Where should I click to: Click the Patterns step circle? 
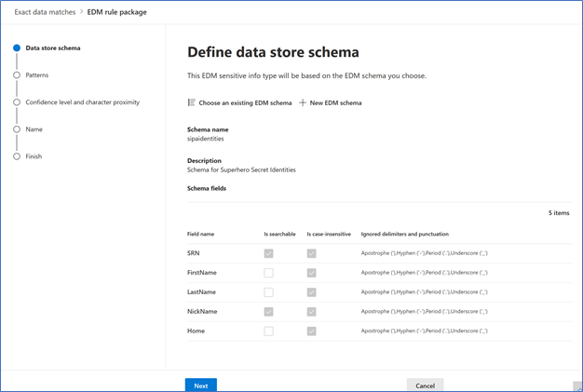[17, 75]
